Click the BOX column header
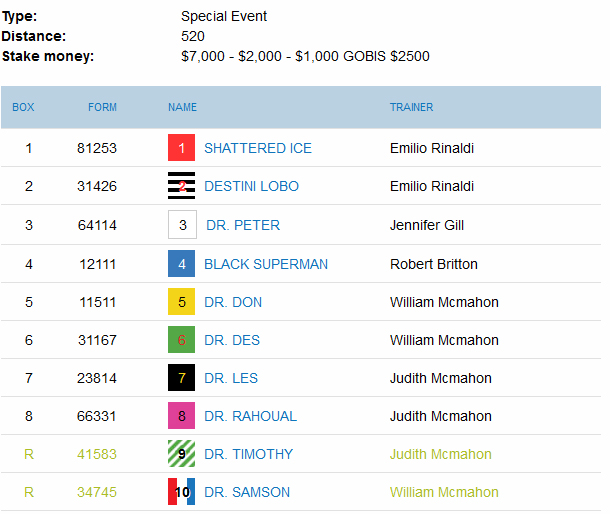Screen dimensions: 610x514 (23, 107)
